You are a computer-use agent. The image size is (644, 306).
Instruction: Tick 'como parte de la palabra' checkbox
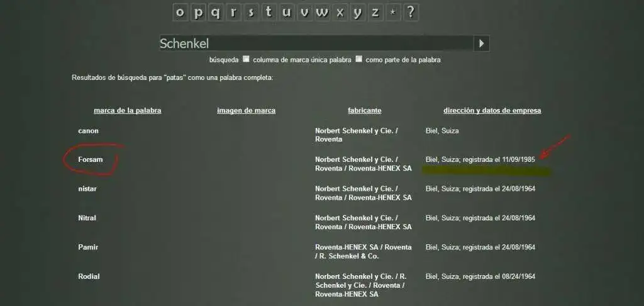pyautogui.click(x=359, y=59)
